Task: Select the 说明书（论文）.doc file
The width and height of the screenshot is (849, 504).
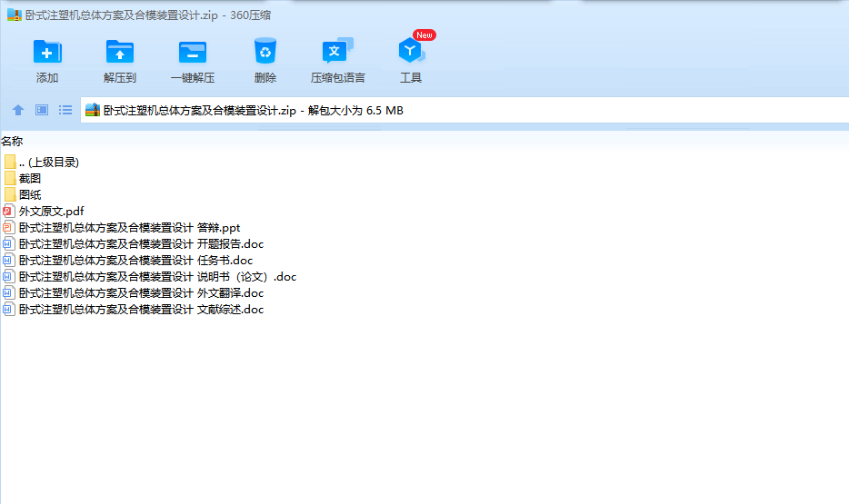Action: (149, 276)
